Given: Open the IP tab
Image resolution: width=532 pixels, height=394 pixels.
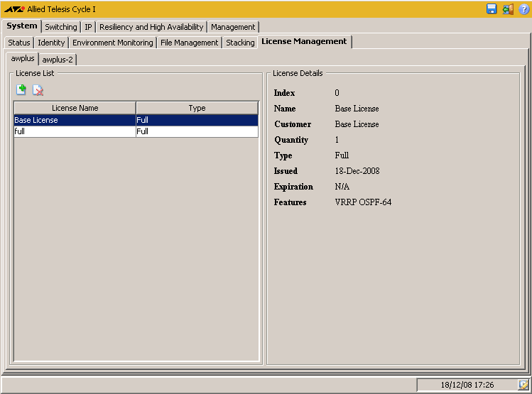Looking at the screenshot, I should [88, 27].
